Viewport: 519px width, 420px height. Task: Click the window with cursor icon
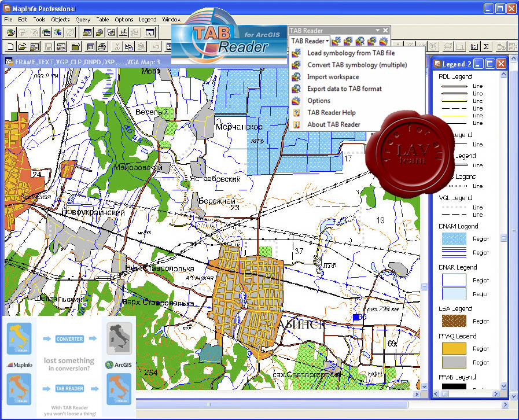(x=150, y=32)
